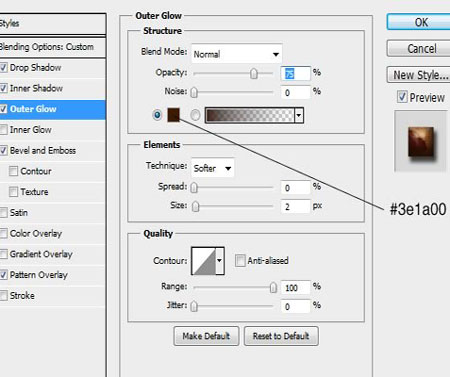Enable the Gradient Overlay checkbox
The width and height of the screenshot is (450, 377).
coord(3,254)
